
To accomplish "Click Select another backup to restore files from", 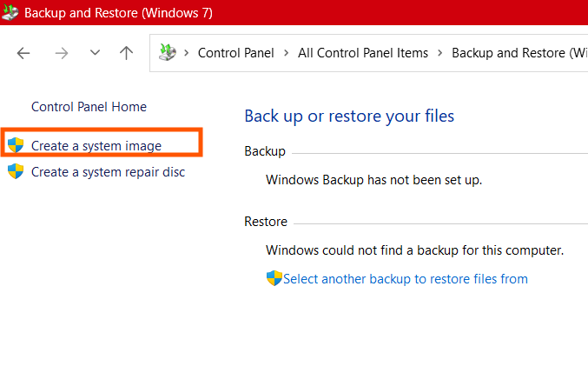I will coord(406,279).
